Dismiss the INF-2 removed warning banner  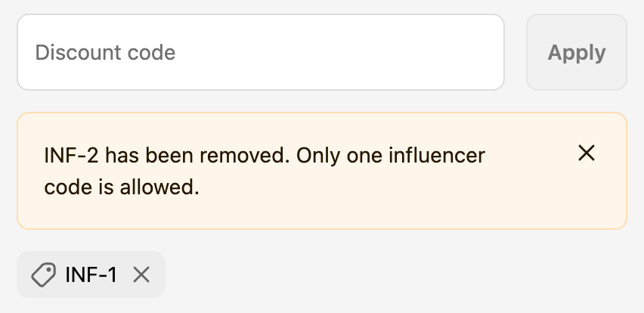(587, 153)
